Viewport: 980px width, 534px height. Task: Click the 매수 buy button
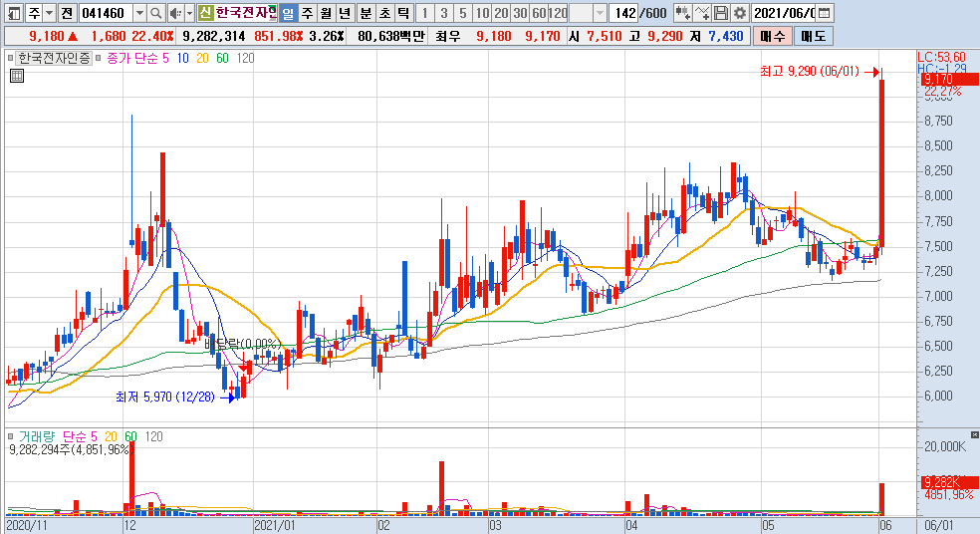pos(772,36)
